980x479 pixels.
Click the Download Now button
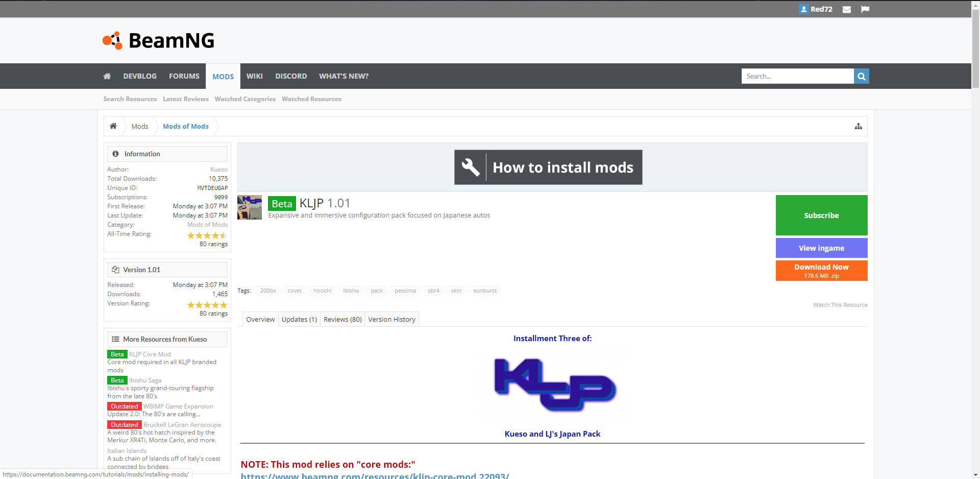click(822, 271)
